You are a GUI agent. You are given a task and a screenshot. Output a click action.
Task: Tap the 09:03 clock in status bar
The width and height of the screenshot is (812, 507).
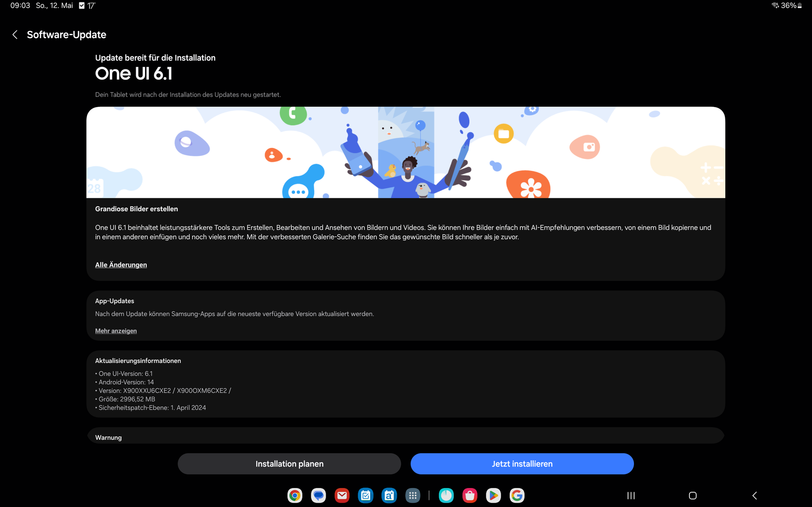20,5
